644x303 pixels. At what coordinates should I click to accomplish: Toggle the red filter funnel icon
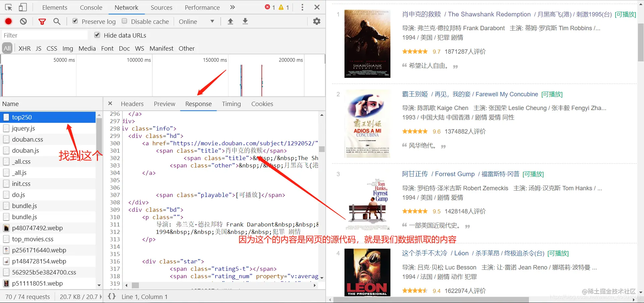(42, 21)
